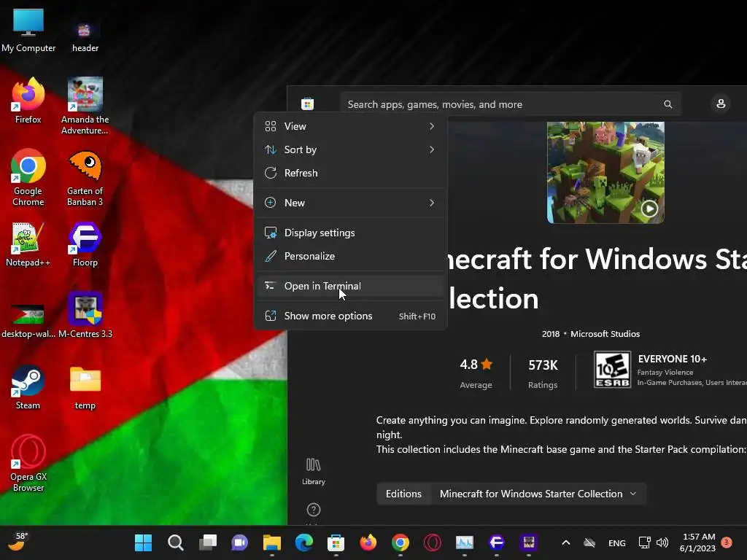Open Firefox from the taskbar
This screenshot has height=560, width=747.
click(x=368, y=542)
